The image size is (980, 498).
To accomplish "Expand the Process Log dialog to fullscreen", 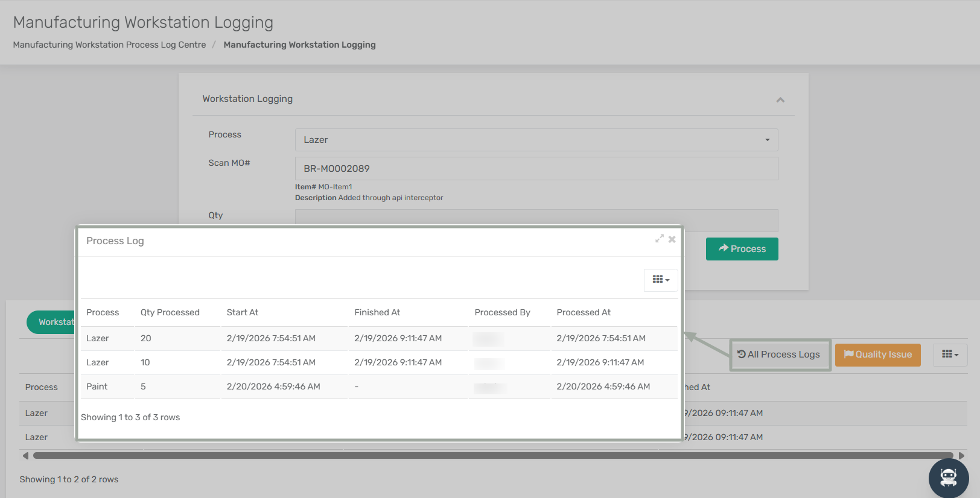I will [660, 239].
